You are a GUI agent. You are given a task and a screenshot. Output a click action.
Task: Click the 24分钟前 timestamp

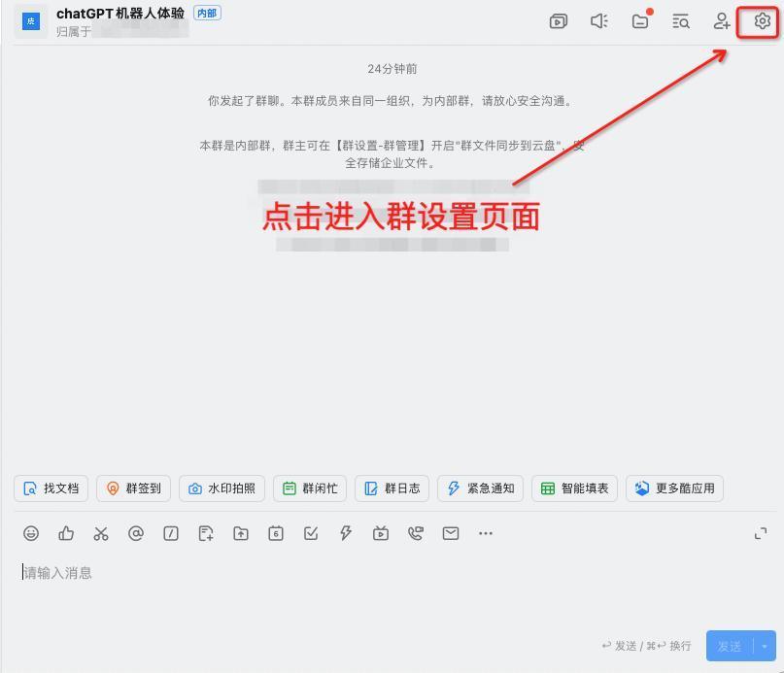tap(392, 69)
